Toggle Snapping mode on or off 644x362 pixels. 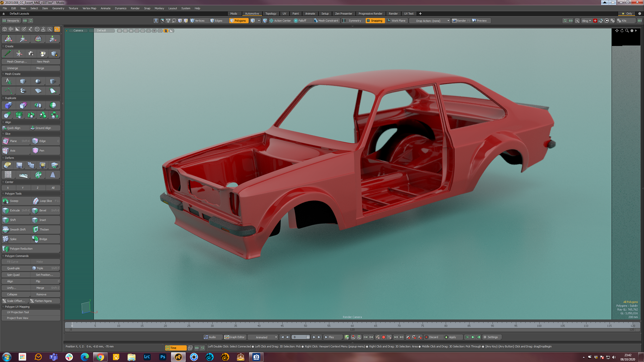(374, 21)
